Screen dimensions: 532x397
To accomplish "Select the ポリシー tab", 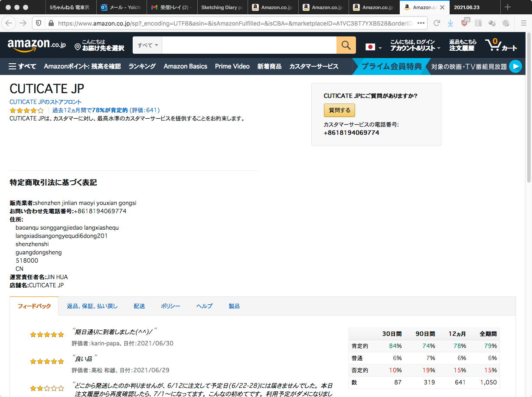I will coord(170,306).
